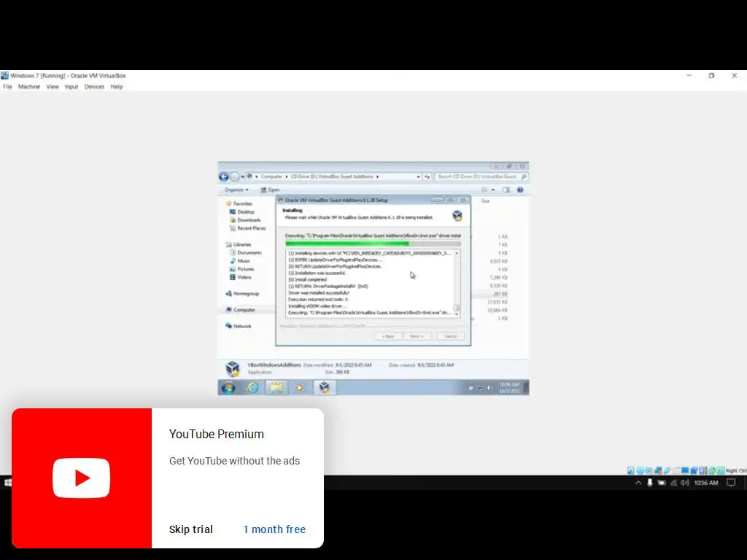747x560 pixels.
Task: Click the install log scrollbar up arrow
Action: (457, 253)
